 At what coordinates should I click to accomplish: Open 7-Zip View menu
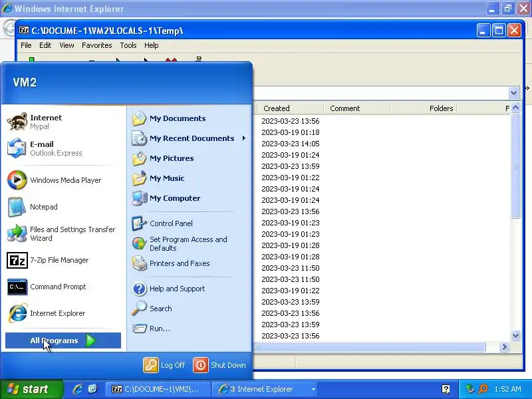point(66,45)
